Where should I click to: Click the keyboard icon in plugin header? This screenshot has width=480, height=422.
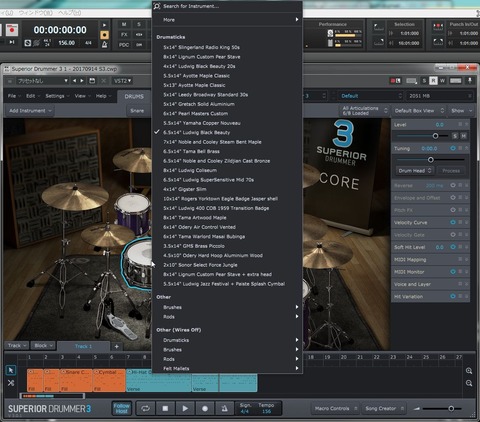pyautogui.click(x=455, y=81)
